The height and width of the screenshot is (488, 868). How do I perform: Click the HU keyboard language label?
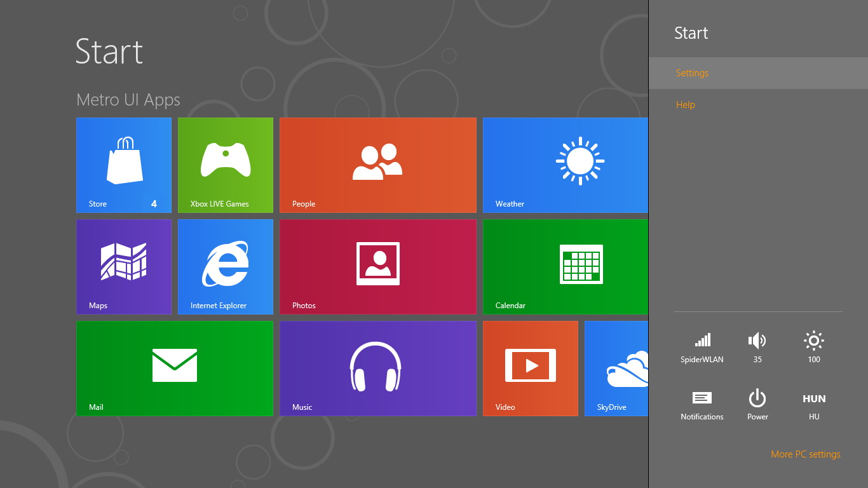pyautogui.click(x=814, y=417)
